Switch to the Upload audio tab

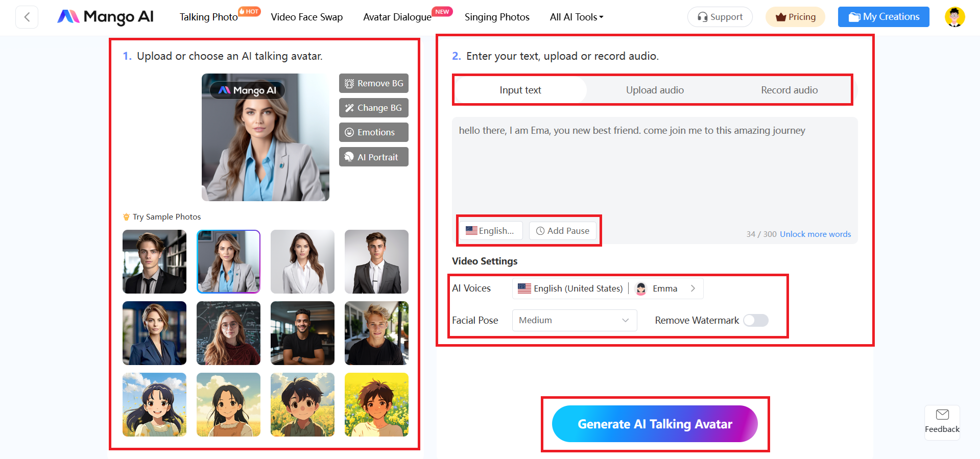tap(655, 90)
